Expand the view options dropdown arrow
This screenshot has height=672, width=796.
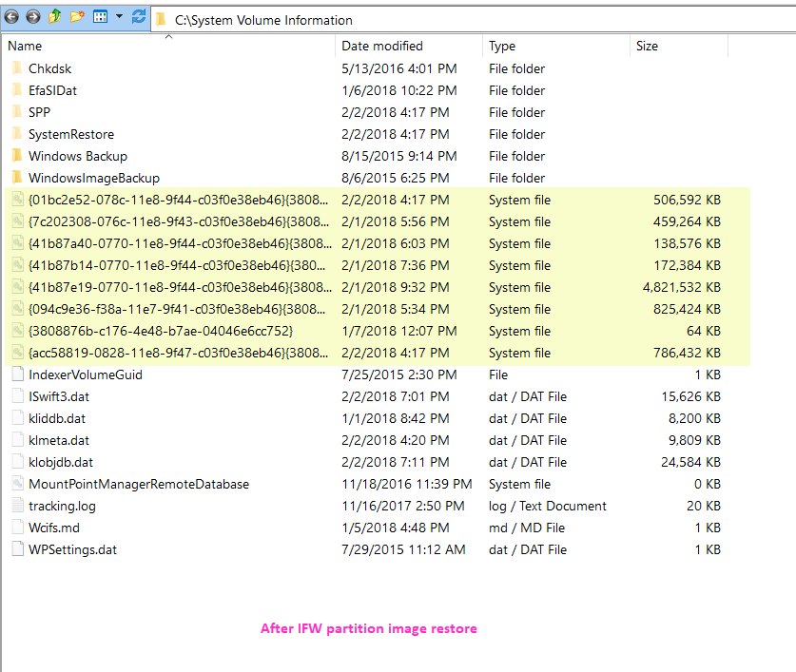119,17
